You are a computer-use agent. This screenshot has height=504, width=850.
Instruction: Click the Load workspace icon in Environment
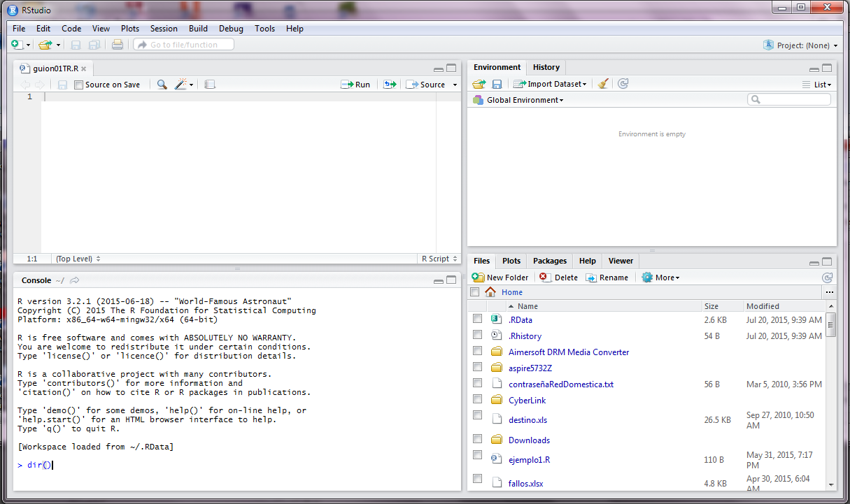(x=479, y=84)
